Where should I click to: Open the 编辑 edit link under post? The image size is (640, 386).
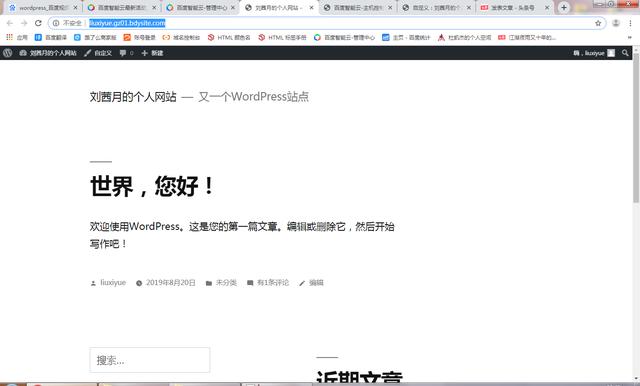(x=316, y=283)
